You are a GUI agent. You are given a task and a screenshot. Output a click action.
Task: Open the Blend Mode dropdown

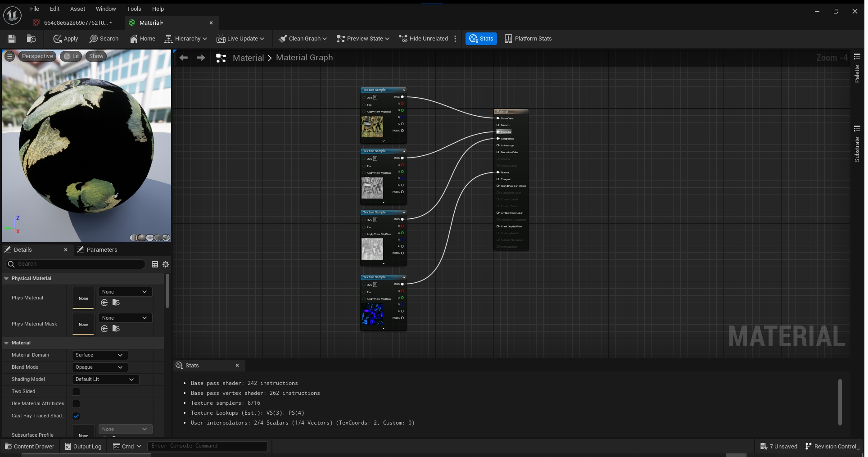tap(99, 367)
